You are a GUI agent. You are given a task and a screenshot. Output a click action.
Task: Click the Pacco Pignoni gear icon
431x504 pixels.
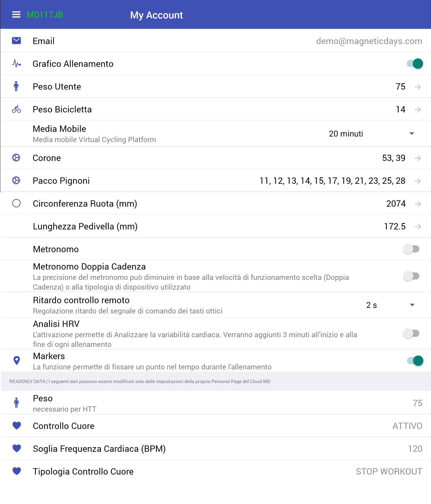click(x=16, y=180)
